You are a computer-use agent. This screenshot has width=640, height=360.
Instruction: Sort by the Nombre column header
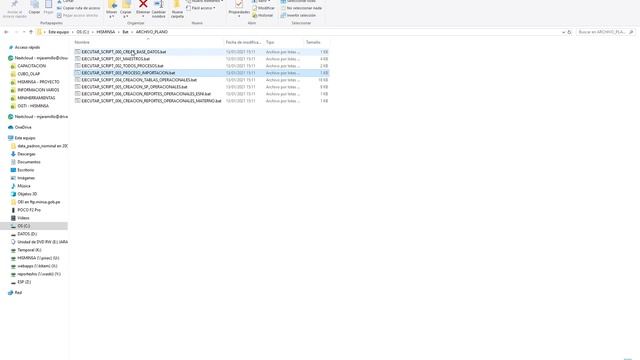click(82, 42)
